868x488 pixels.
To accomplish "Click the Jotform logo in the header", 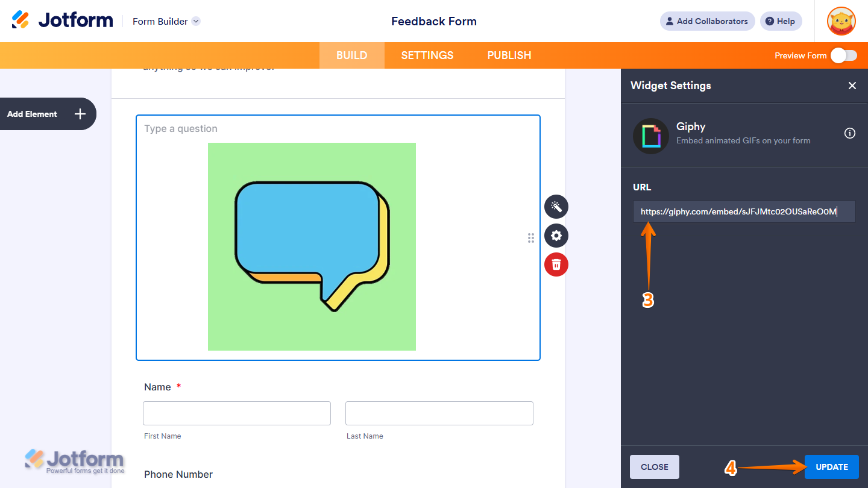I will point(62,19).
